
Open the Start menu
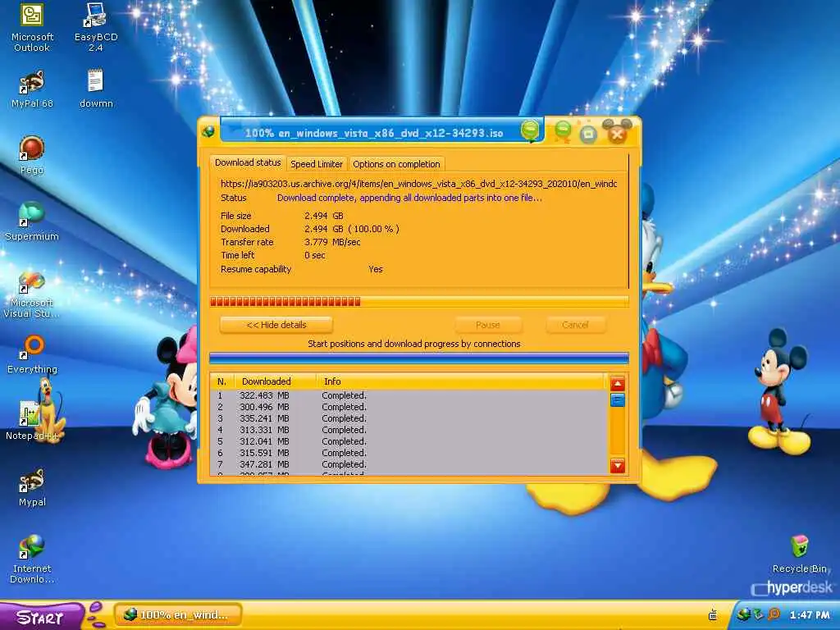[41, 616]
